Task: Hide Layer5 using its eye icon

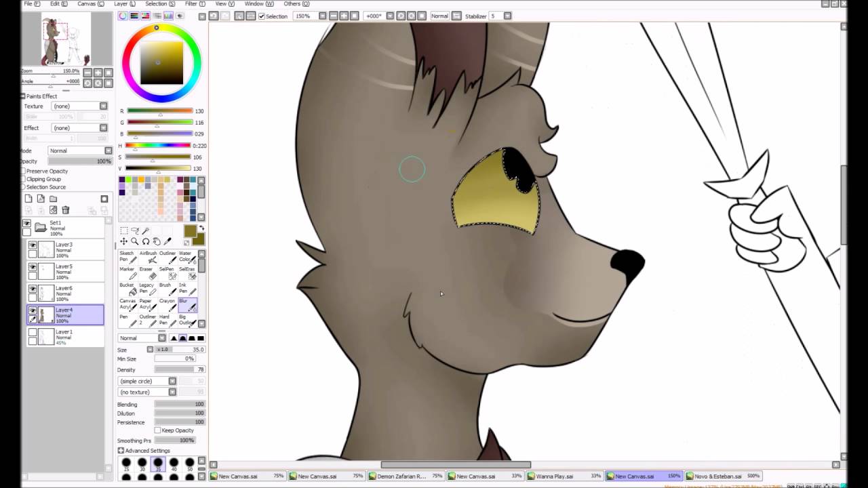Action: (x=33, y=267)
